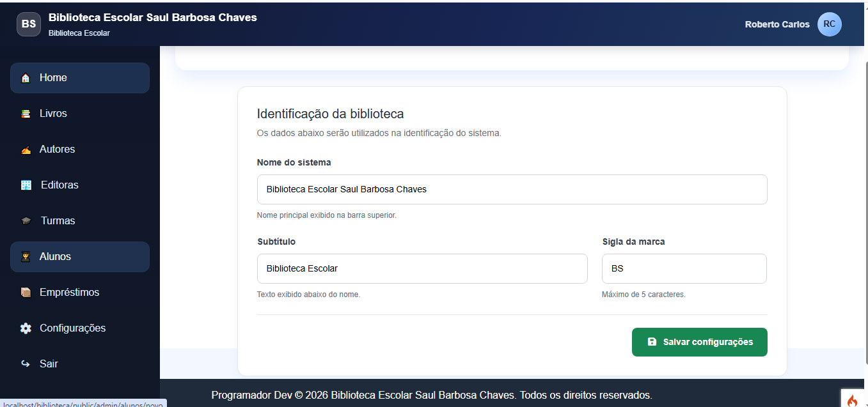
Task: Click the footer copyright text
Action: click(432, 395)
